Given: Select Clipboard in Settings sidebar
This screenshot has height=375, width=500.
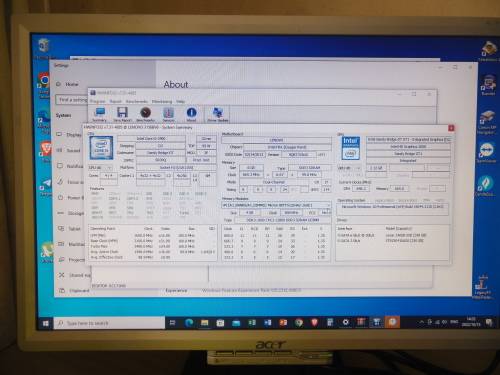Looking at the screenshot, I should pyautogui.click(x=74, y=291).
